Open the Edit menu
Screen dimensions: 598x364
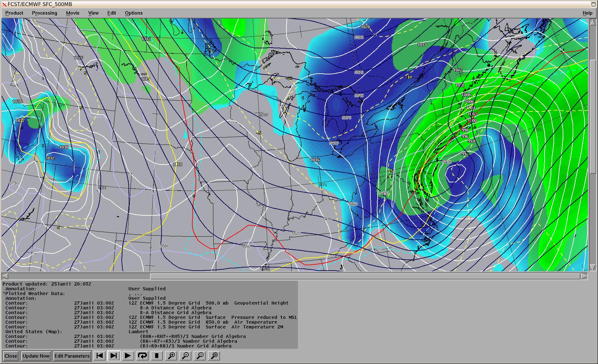(112, 13)
